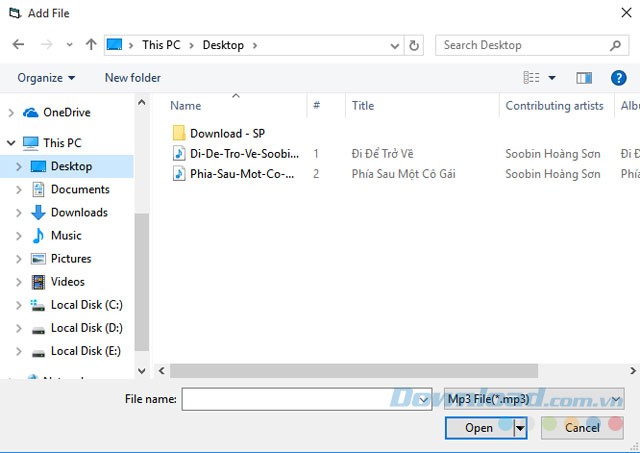
Task: Expand the Music tree node
Action: 18,236
